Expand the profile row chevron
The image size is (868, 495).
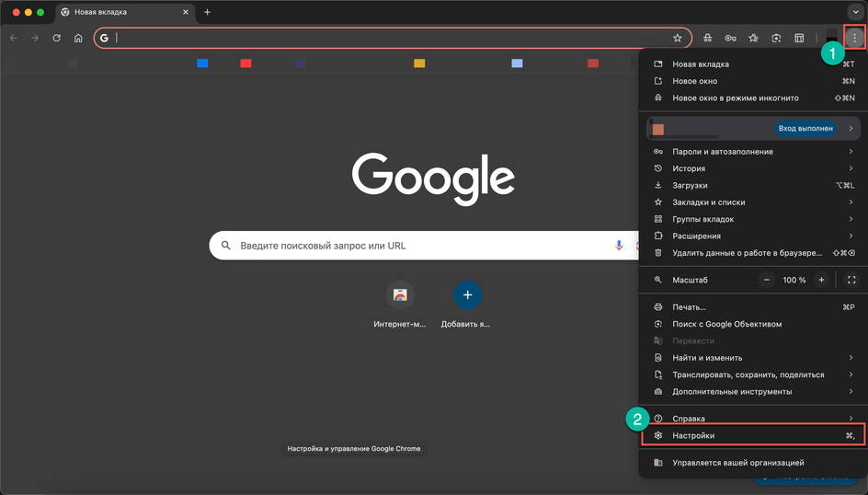(851, 129)
